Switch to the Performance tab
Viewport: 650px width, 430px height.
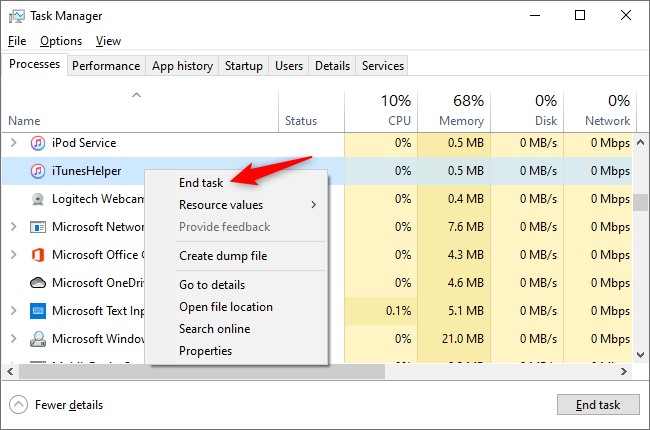click(x=106, y=66)
